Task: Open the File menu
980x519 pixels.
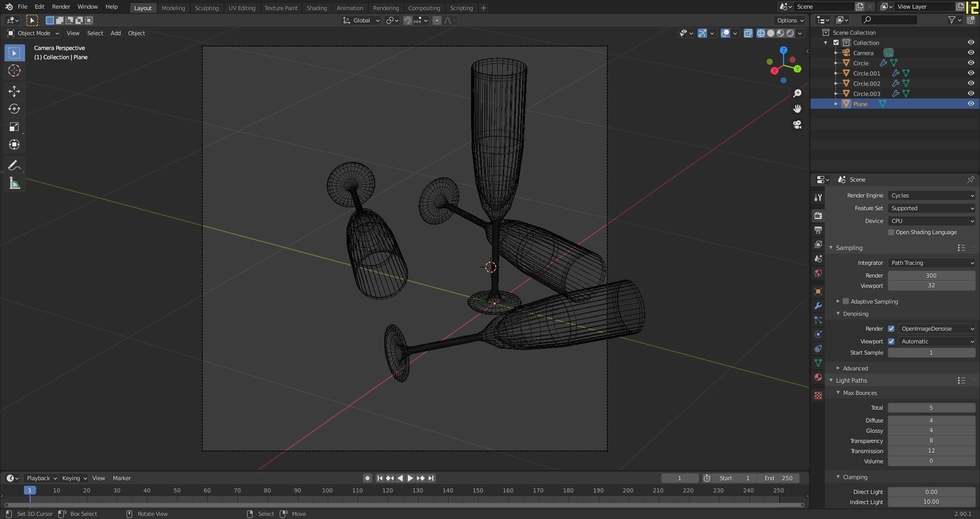Action: [22, 7]
